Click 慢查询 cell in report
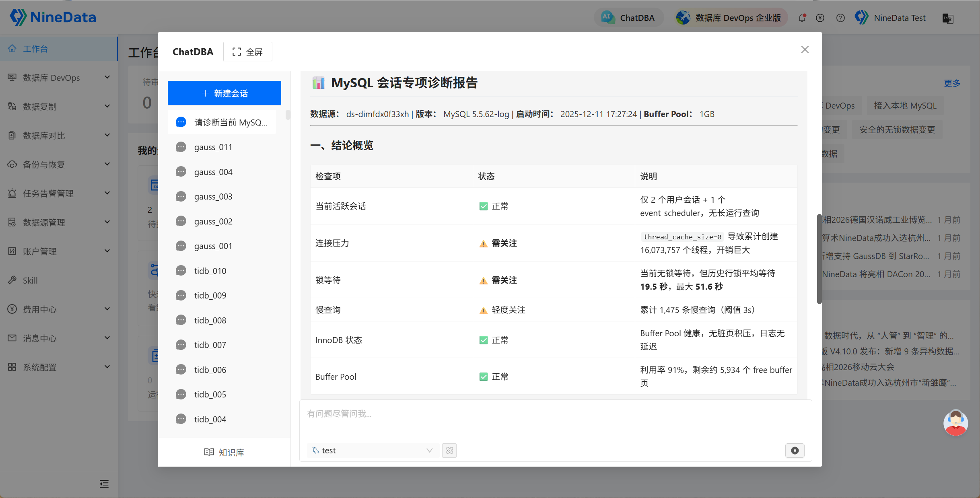 pos(391,310)
